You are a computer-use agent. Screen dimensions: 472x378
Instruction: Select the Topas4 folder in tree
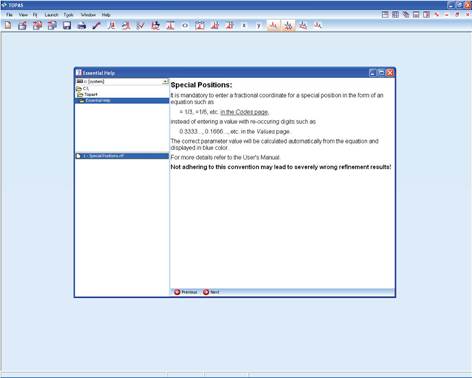click(x=87, y=94)
